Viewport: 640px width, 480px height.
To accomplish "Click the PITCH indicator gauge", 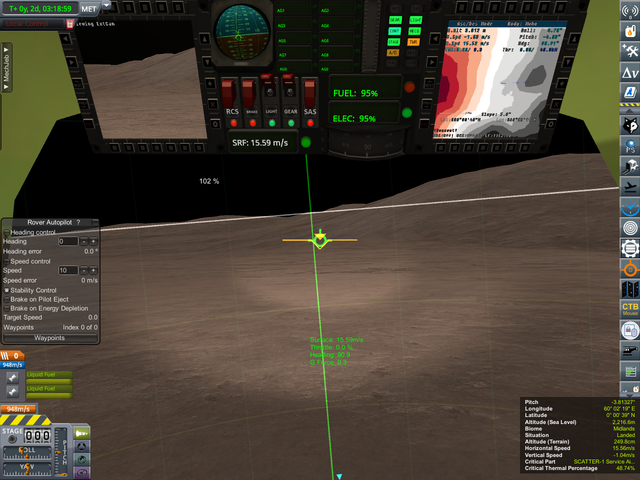I will 62,452.
